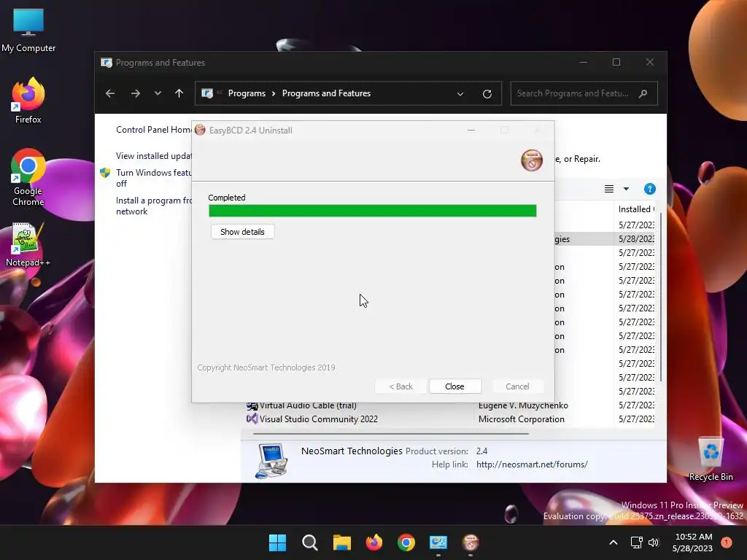Open recent locations dropdown arrow
Viewport: 747px width, 560px height.
click(158, 93)
